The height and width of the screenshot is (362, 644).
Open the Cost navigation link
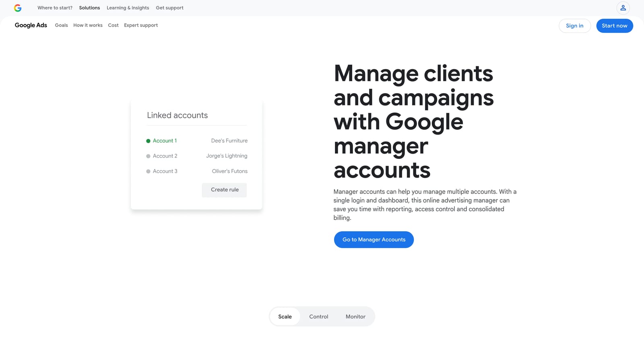coord(113,25)
